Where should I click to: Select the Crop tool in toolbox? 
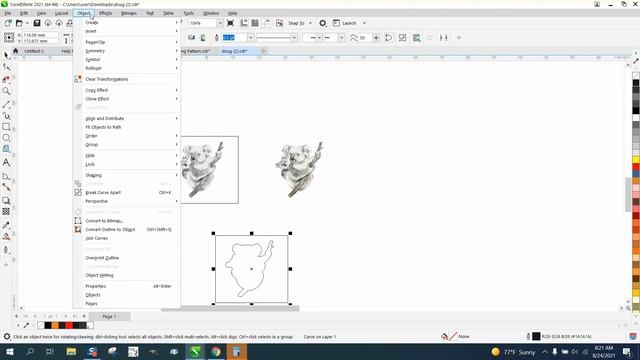pos(6,79)
